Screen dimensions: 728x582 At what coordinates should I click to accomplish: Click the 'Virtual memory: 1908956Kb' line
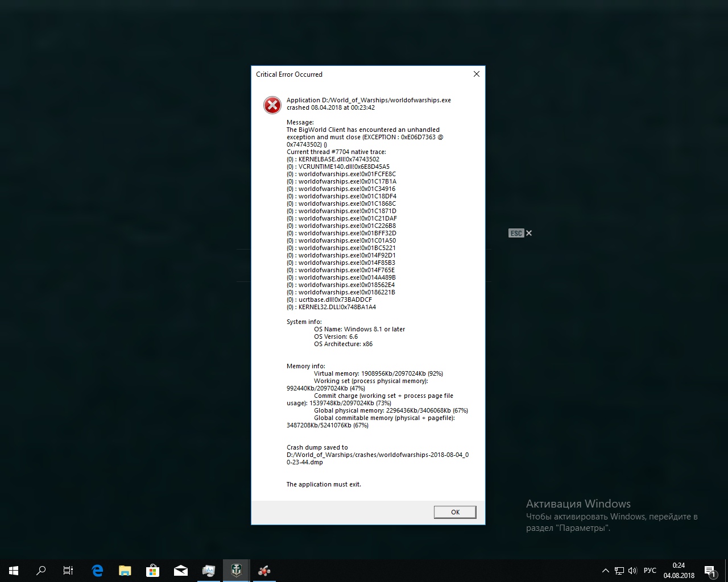tap(378, 373)
